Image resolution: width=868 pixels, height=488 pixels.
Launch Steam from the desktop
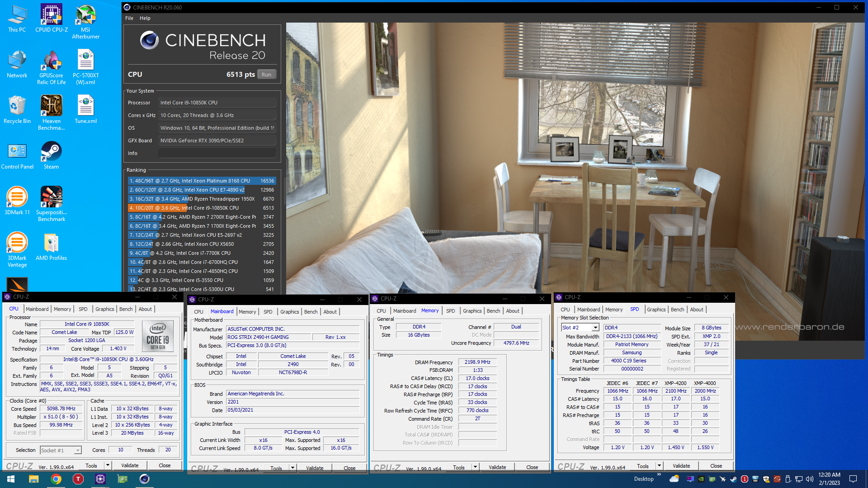(x=51, y=155)
